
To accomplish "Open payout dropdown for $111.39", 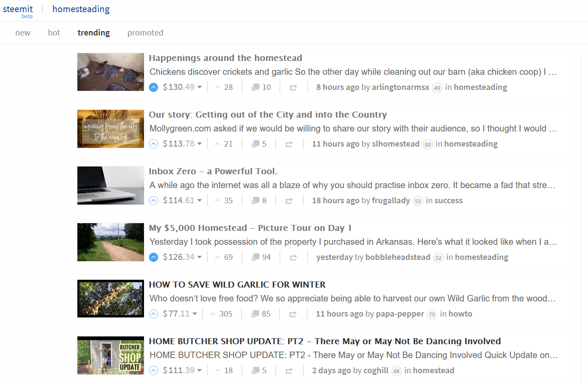I will click(x=199, y=371).
